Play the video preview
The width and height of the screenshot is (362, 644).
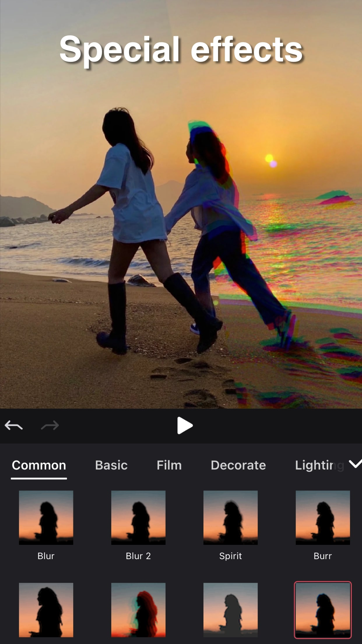[x=185, y=426]
